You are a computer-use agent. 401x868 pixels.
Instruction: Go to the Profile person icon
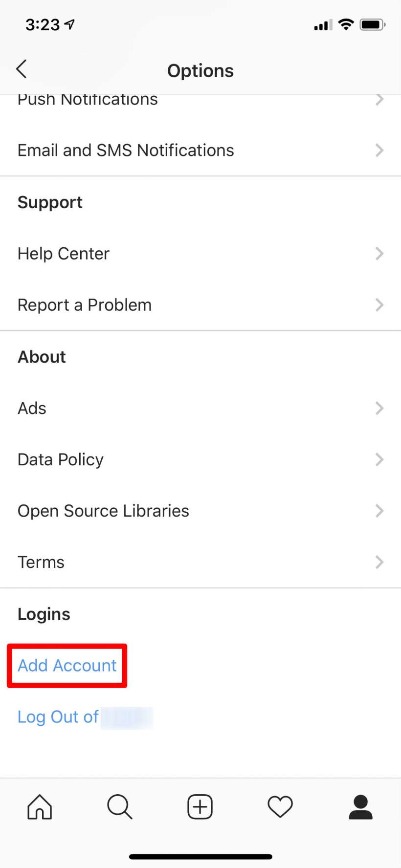360,806
